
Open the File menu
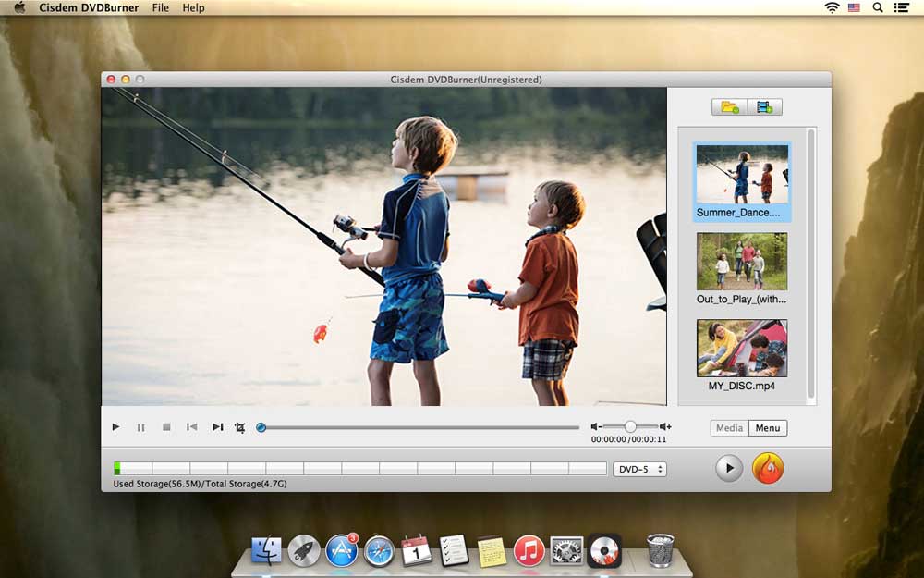[x=161, y=7]
